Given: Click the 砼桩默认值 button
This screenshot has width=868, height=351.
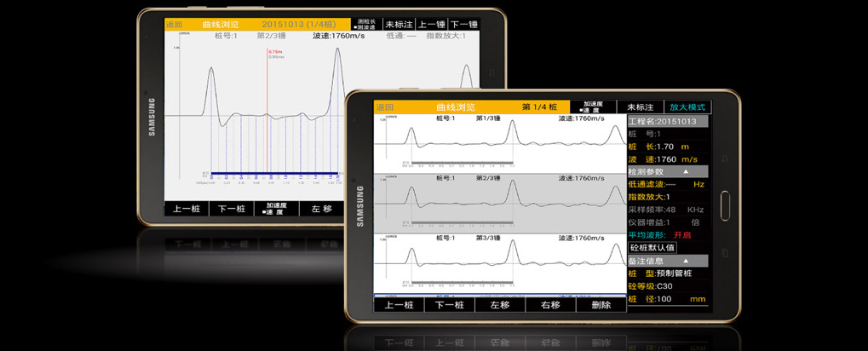Looking at the screenshot, I should (x=652, y=247).
